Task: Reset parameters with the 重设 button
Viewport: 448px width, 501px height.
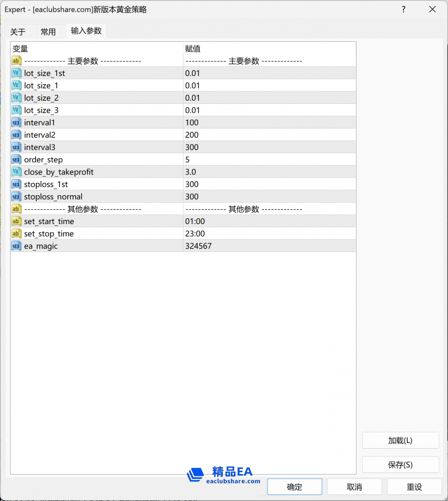Action: pyautogui.click(x=414, y=486)
